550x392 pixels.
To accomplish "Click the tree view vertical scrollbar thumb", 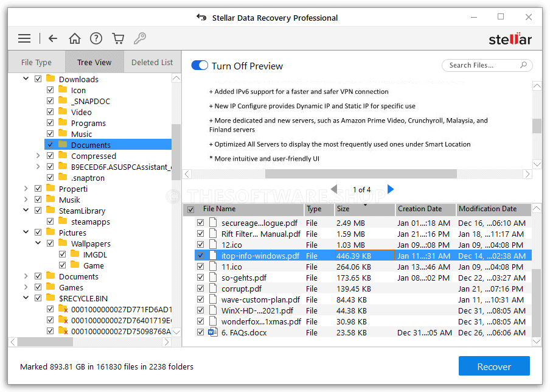I will pos(176,152).
